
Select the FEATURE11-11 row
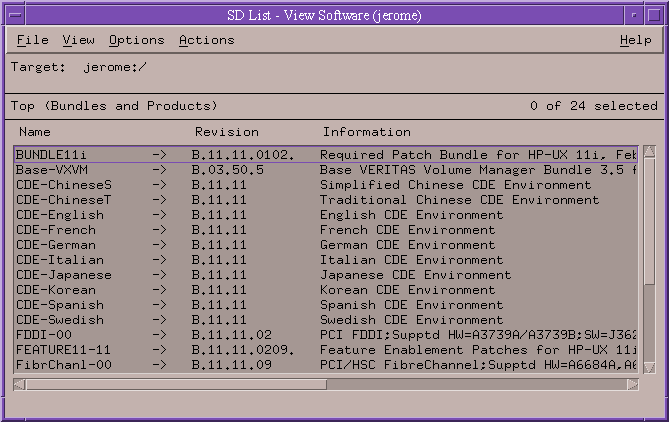pos(326,350)
